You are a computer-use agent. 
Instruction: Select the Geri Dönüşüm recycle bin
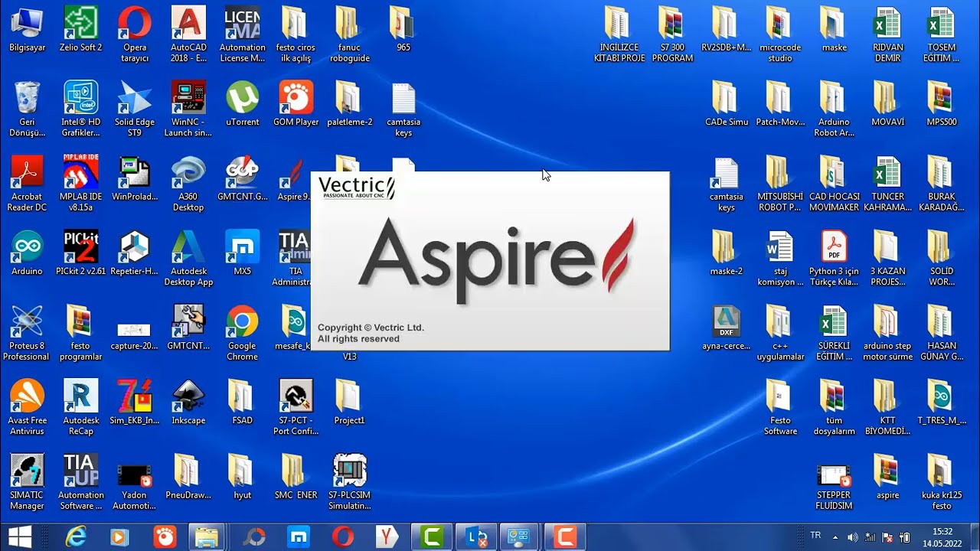coord(27,110)
